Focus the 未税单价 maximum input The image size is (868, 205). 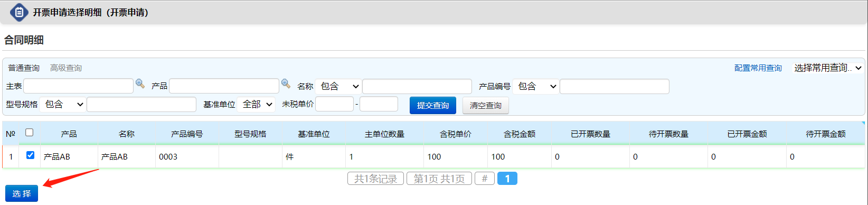[379, 104]
